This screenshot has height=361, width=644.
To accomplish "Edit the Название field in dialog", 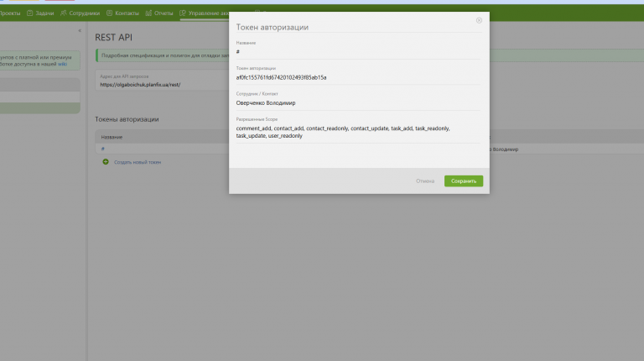I will 358,52.
